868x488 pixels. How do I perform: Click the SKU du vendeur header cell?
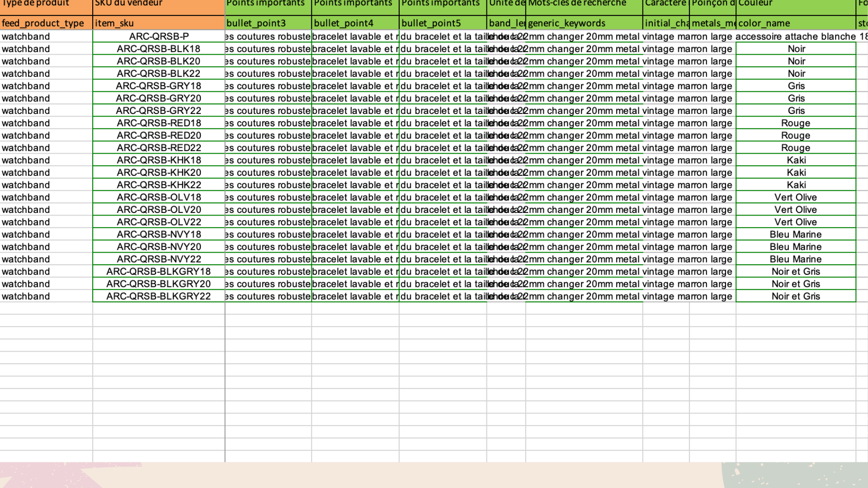159,5
